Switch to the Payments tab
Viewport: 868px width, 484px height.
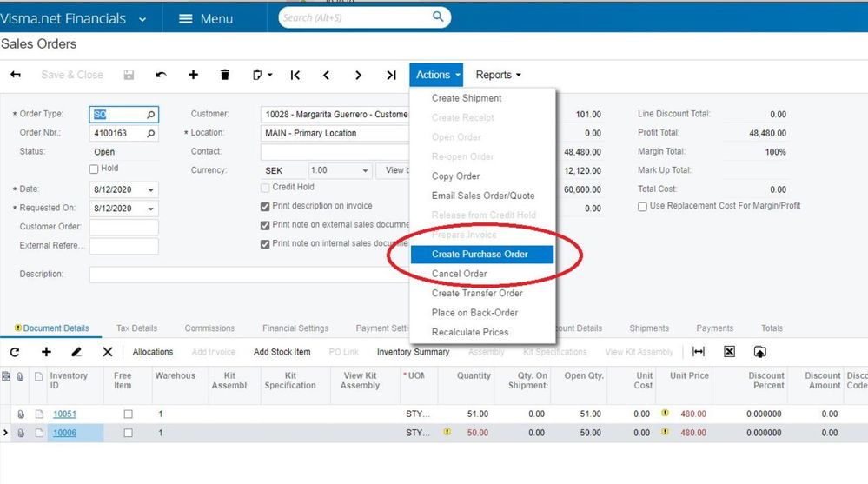click(714, 328)
